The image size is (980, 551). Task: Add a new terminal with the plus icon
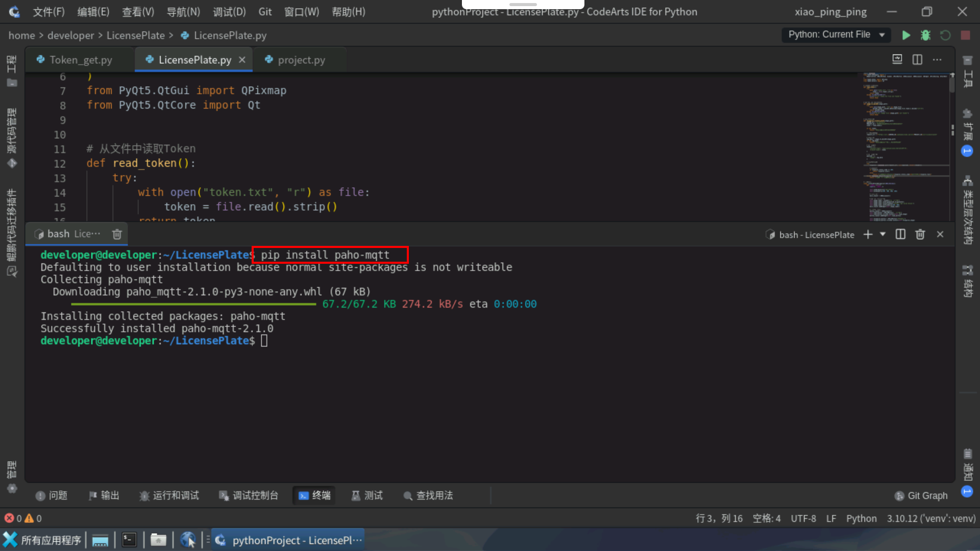coord(868,234)
